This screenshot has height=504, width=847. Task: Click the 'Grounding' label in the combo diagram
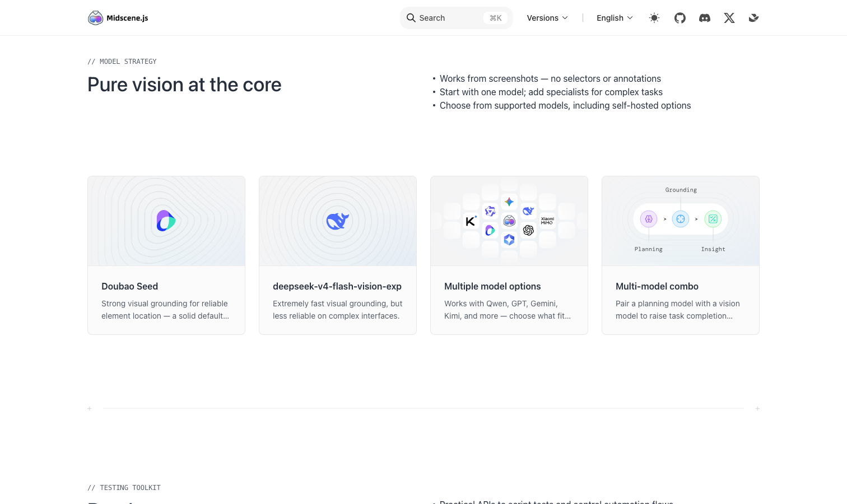pyautogui.click(x=681, y=190)
